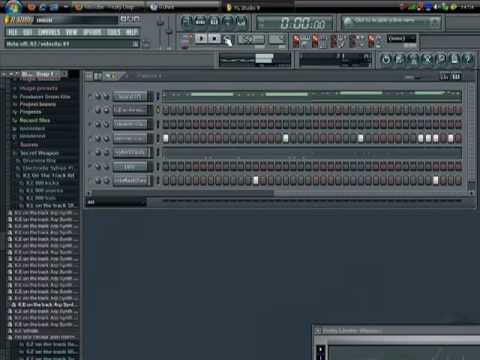The height and width of the screenshot is (360, 480).
Task: Toggle the Mixer view button
Action: tap(241, 22)
